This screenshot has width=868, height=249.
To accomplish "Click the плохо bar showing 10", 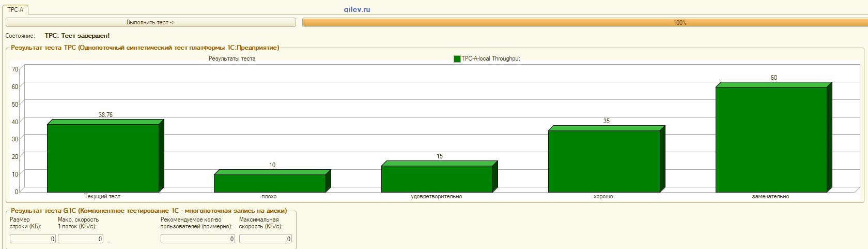I will (x=270, y=183).
